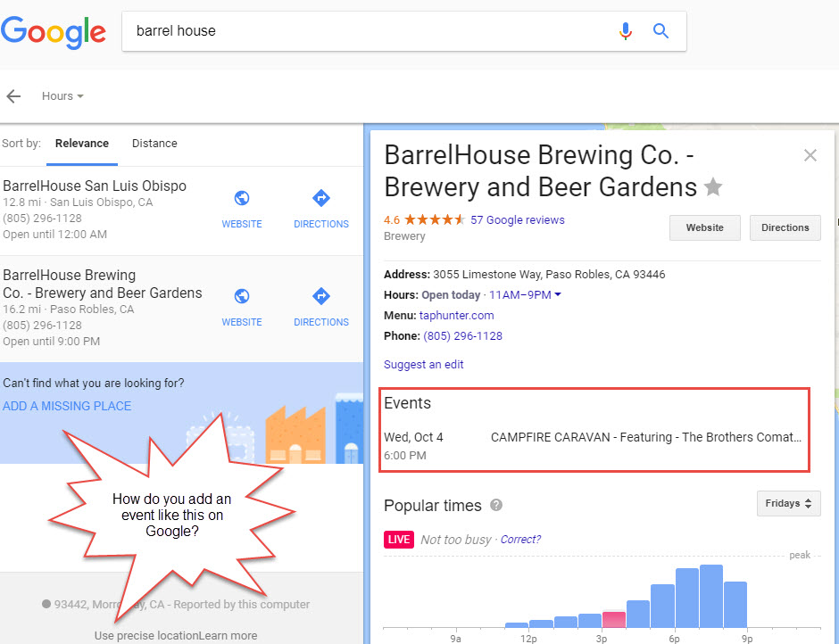
Task: Get directions to Brewery and Beer Gardens listing
Action: [321, 307]
